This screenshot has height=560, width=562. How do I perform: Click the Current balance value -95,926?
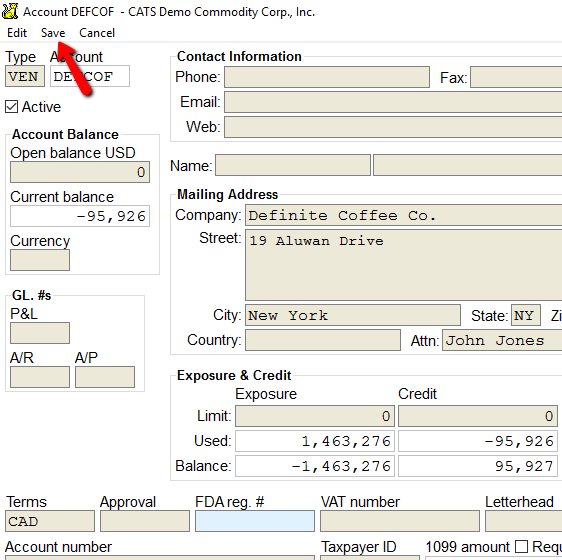pos(80,216)
